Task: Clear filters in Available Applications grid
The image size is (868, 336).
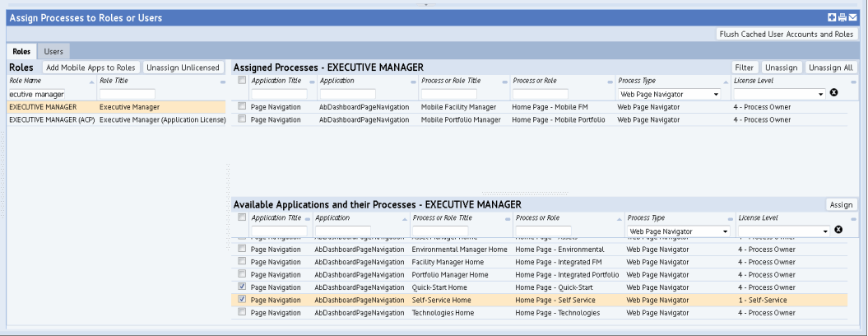Action: tap(838, 230)
